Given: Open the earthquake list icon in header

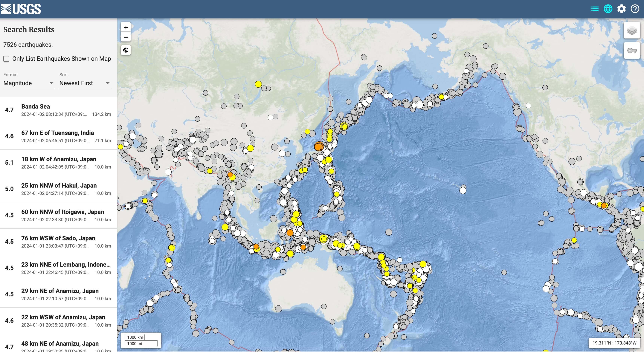Looking at the screenshot, I should [594, 9].
